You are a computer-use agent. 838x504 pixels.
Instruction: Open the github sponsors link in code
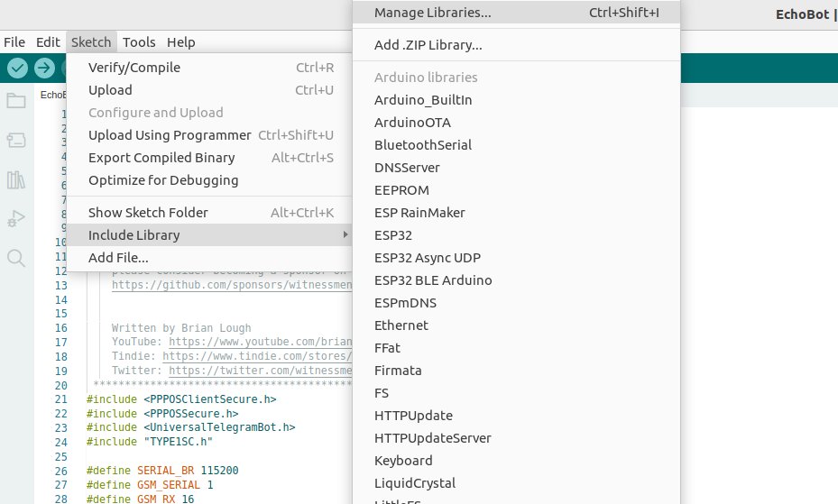(x=232, y=285)
